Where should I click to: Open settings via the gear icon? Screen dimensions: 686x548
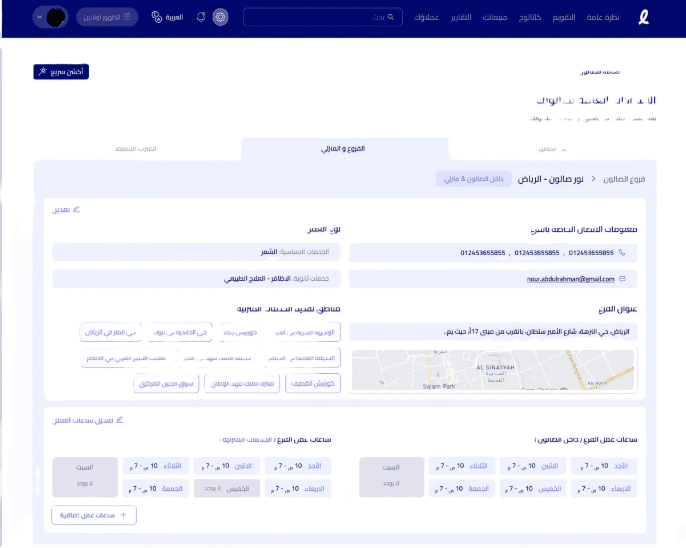point(220,17)
